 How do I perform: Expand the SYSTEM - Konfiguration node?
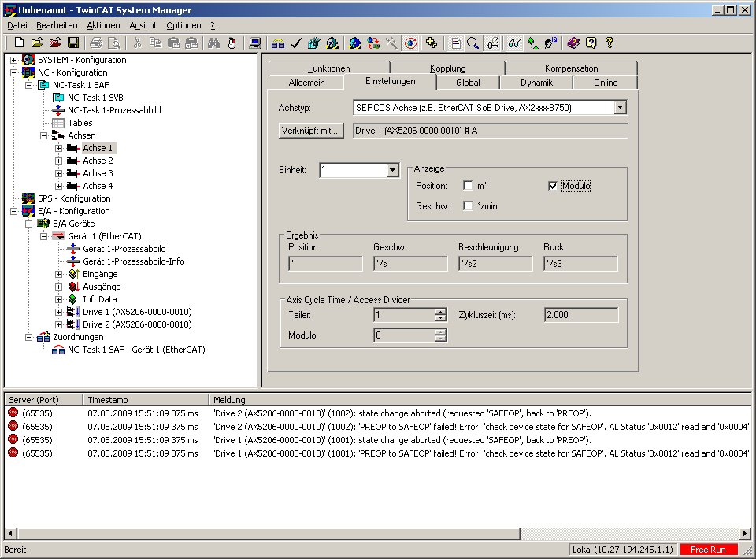pos(13,60)
